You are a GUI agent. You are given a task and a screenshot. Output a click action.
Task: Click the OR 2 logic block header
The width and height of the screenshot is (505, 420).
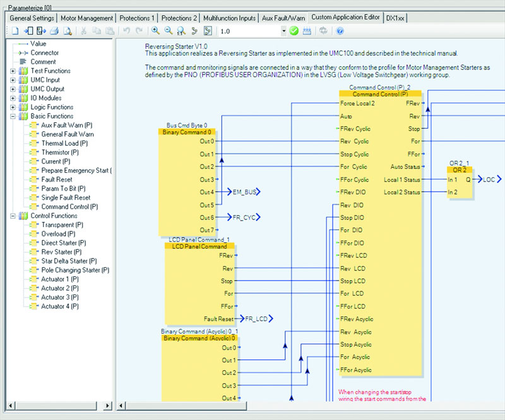[x=459, y=170]
